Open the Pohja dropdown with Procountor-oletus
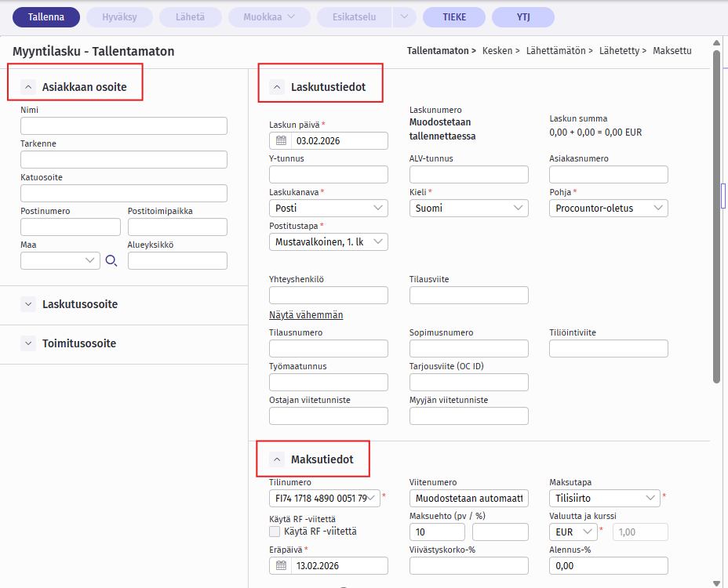Screen dimensions: 728x588 click(x=609, y=208)
